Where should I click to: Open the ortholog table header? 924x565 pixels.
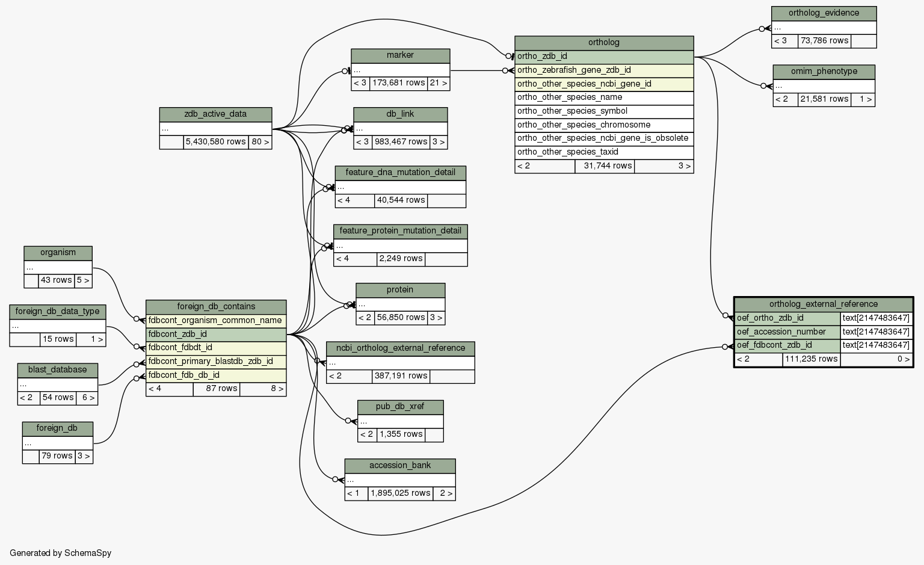coord(603,43)
